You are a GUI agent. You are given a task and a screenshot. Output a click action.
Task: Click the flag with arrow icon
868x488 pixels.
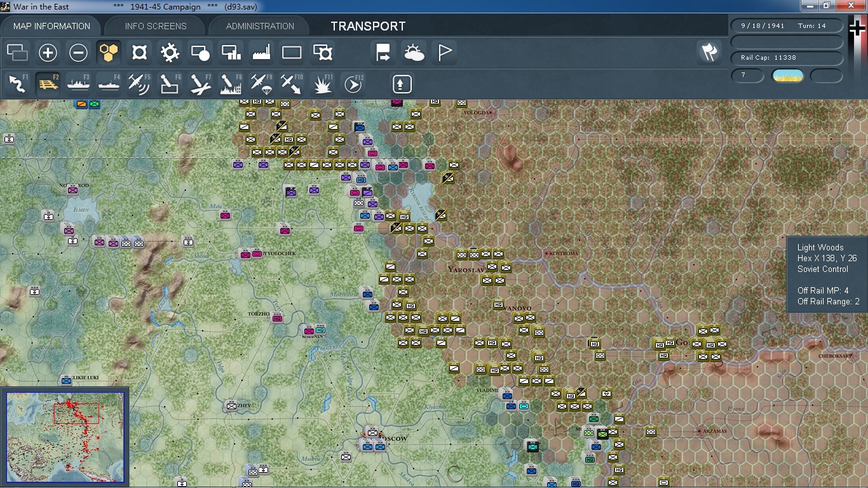[383, 53]
